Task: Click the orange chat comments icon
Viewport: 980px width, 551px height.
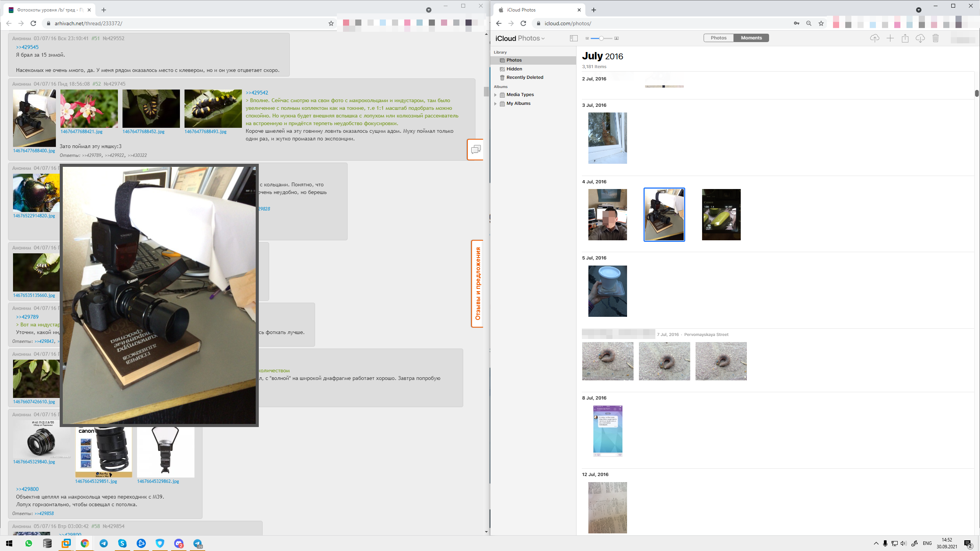Action: tap(476, 150)
